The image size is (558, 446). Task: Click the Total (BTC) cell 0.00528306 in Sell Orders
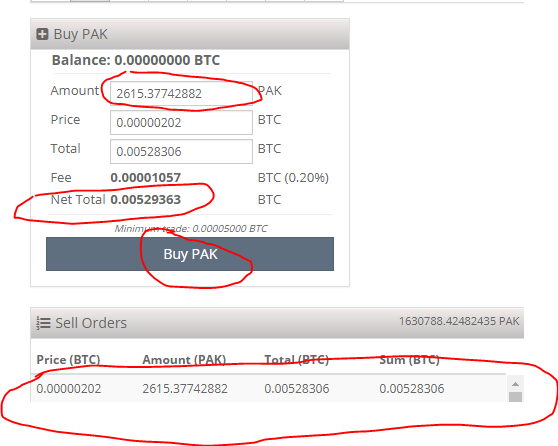pos(296,388)
